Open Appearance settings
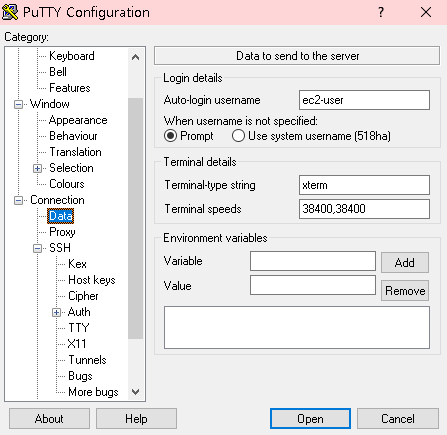The image size is (447, 435). [x=78, y=120]
